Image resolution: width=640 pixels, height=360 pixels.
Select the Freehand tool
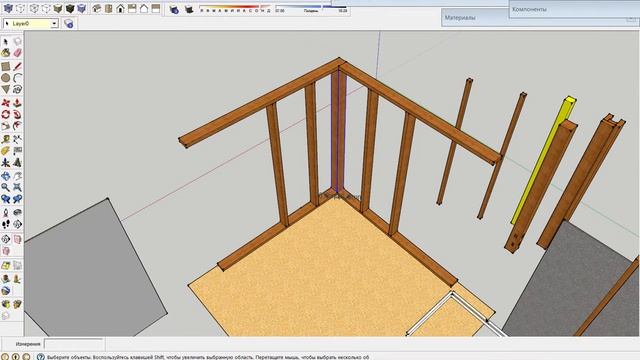[17, 89]
